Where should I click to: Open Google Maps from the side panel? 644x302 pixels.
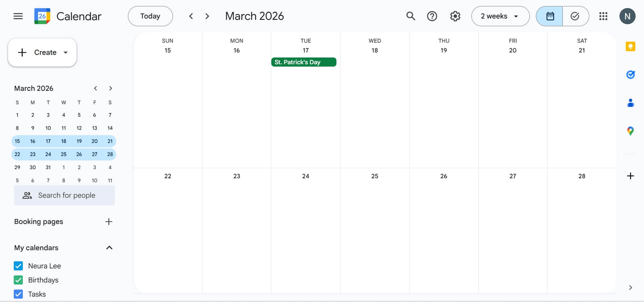coord(631,131)
